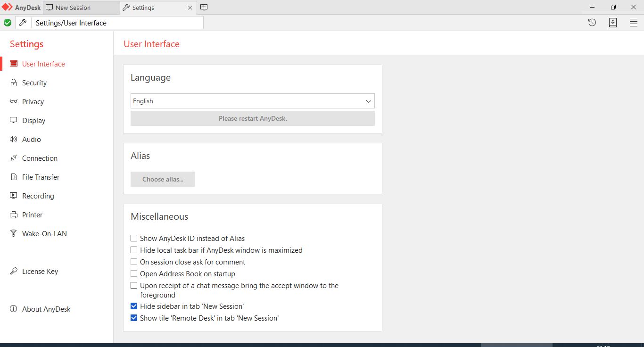Click the wrench icon on Settings tab
The image size is (644, 347).
click(x=126, y=8)
